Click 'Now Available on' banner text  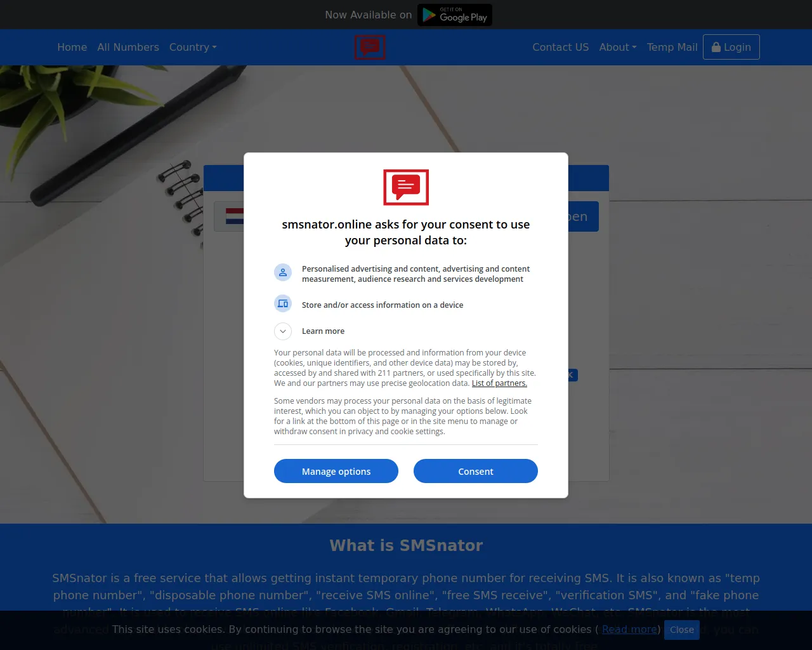tap(369, 15)
